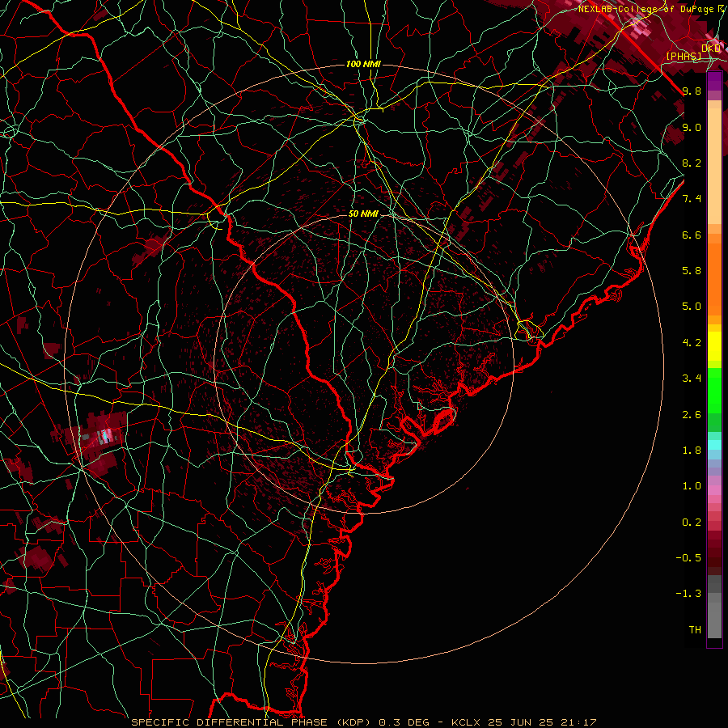728x728 pixels.
Task: Pick the bright green segment of the color scale
Action: click(714, 390)
